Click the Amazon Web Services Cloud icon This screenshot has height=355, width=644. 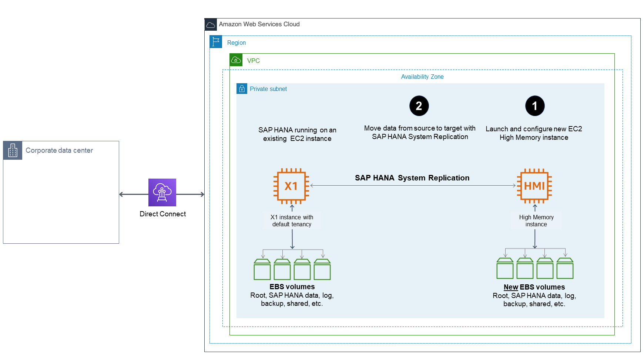click(211, 24)
